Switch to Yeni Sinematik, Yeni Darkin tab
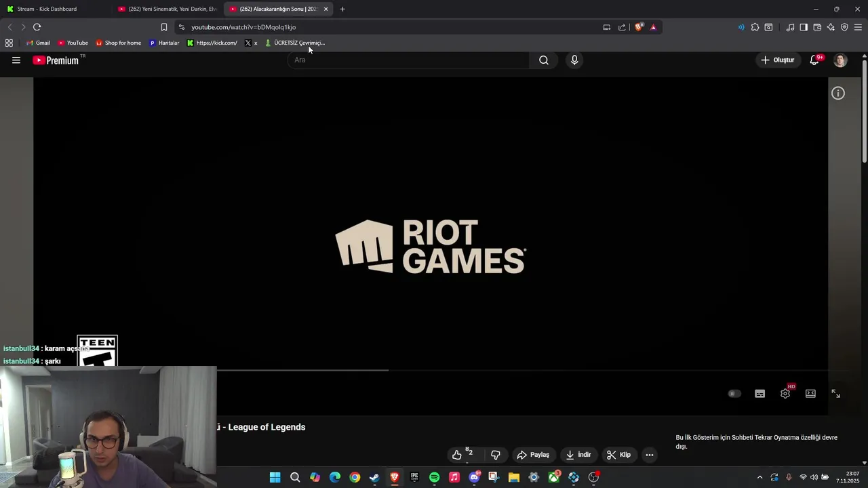The width and height of the screenshot is (868, 488). pos(166,9)
